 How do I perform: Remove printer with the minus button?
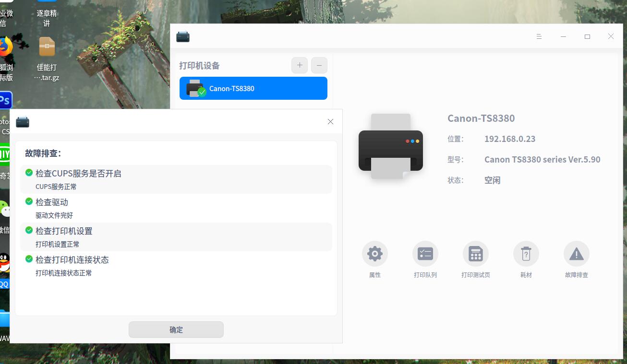[x=319, y=65]
